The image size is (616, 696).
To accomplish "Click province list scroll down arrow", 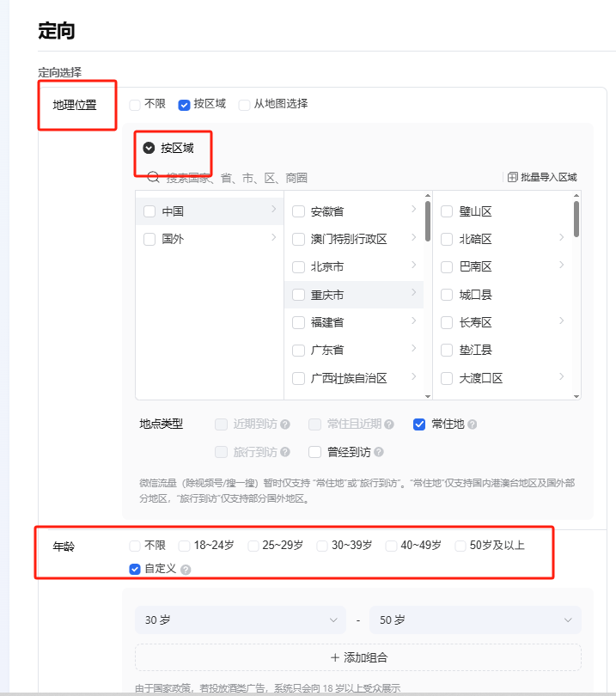I will 427,396.
